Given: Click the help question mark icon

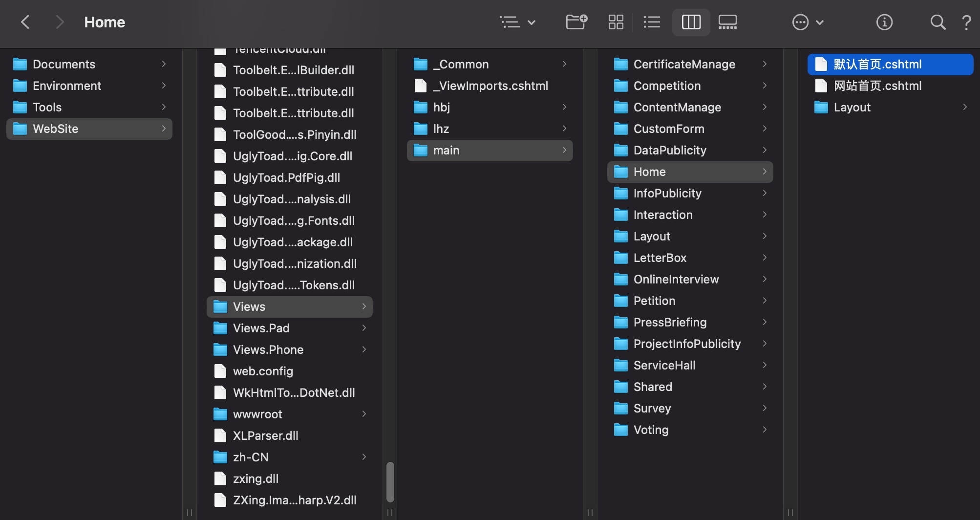Looking at the screenshot, I should click(x=966, y=22).
